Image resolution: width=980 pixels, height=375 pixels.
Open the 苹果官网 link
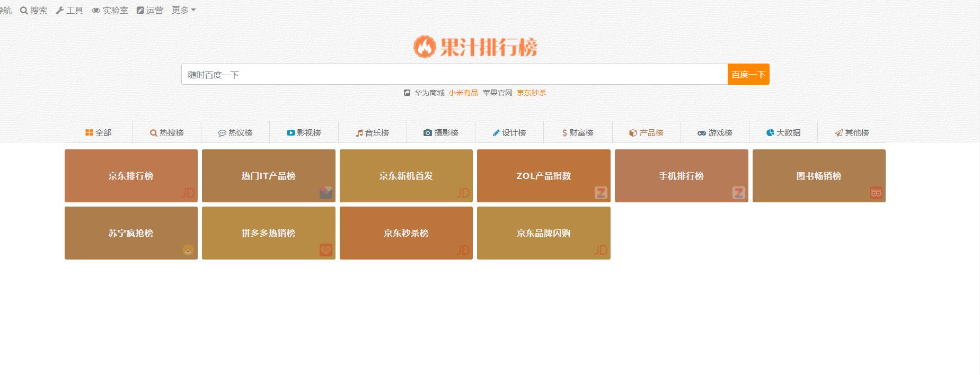(x=497, y=93)
